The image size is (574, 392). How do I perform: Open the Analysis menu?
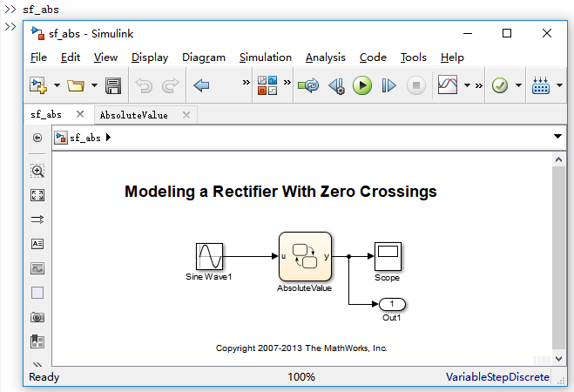pos(326,57)
